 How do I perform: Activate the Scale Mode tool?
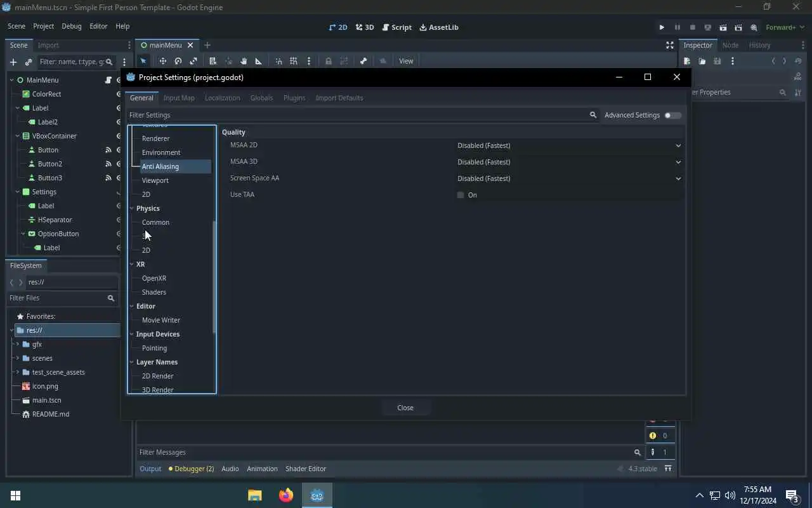193,61
